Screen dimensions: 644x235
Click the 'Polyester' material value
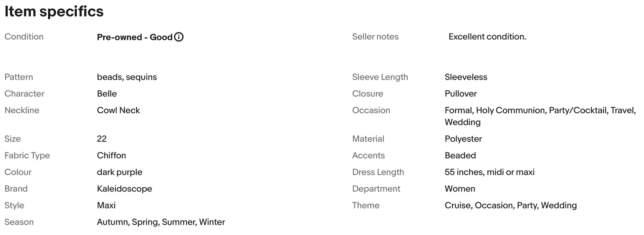pos(463,139)
